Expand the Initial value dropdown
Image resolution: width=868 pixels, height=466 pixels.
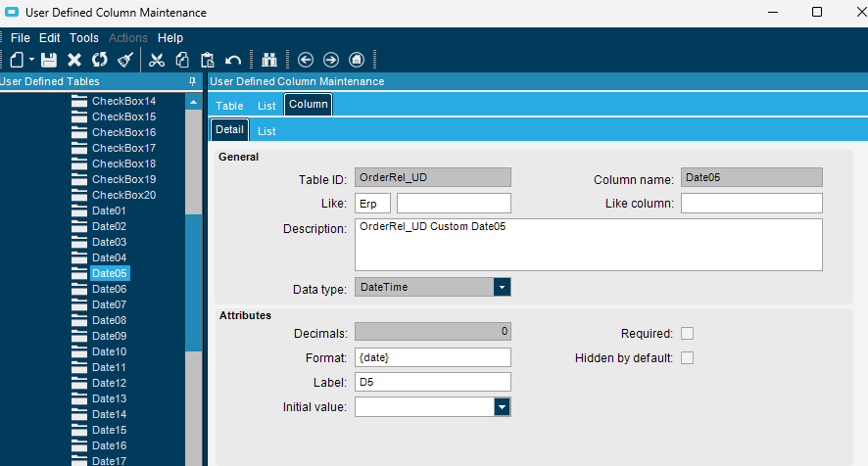503,407
